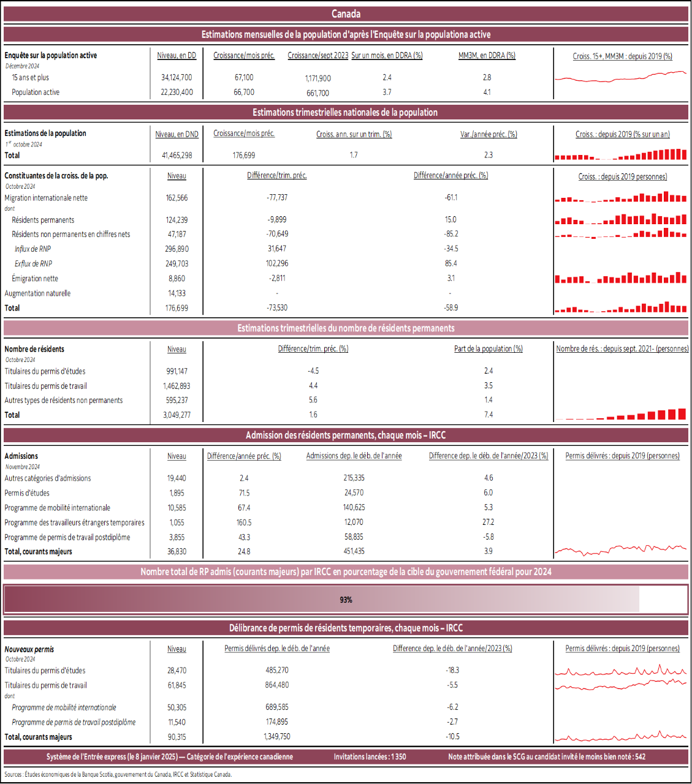This screenshot has height=784, width=692.
Task: Click the Migration internationale nette bar sparkline
Action: click(x=621, y=197)
